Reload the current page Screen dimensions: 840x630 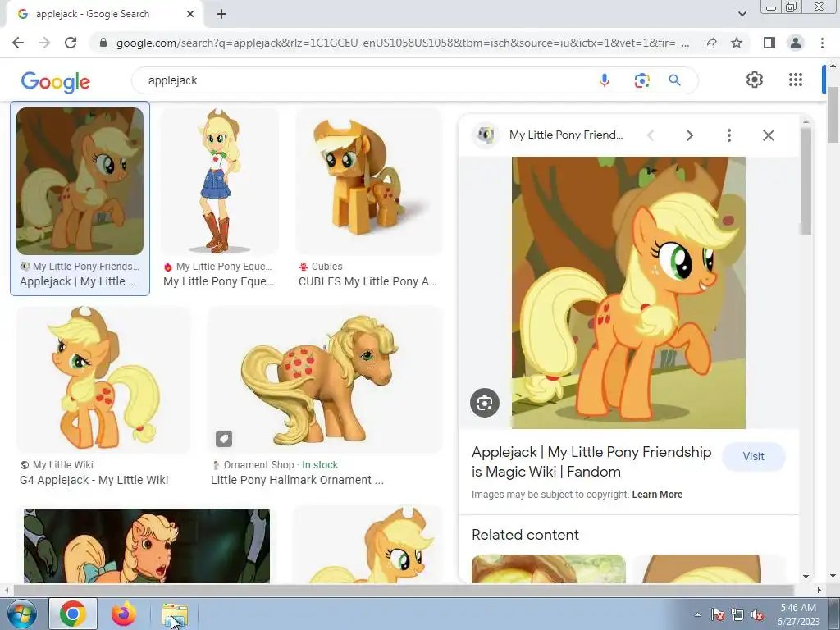point(71,43)
